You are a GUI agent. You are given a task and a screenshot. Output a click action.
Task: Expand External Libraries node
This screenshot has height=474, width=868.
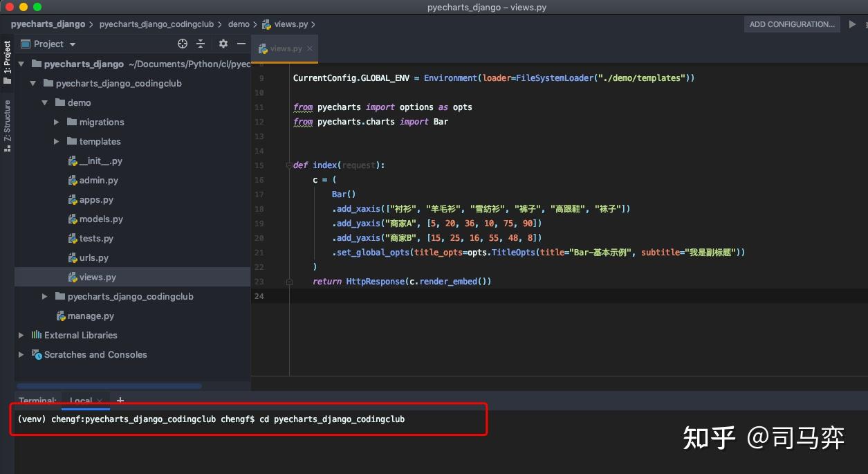point(21,335)
